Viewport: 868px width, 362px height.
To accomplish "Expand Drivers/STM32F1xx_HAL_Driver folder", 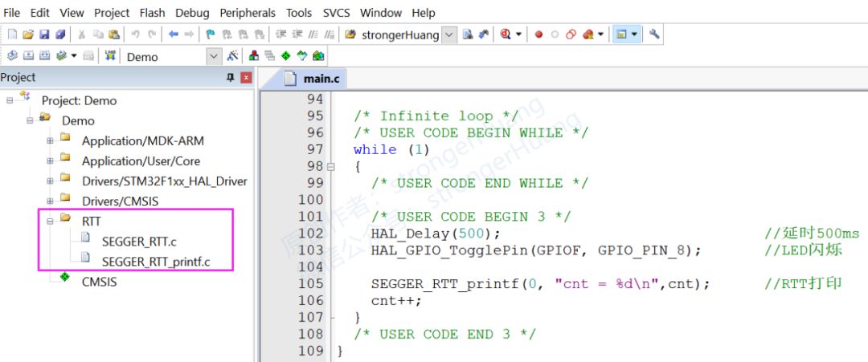I will point(51,181).
